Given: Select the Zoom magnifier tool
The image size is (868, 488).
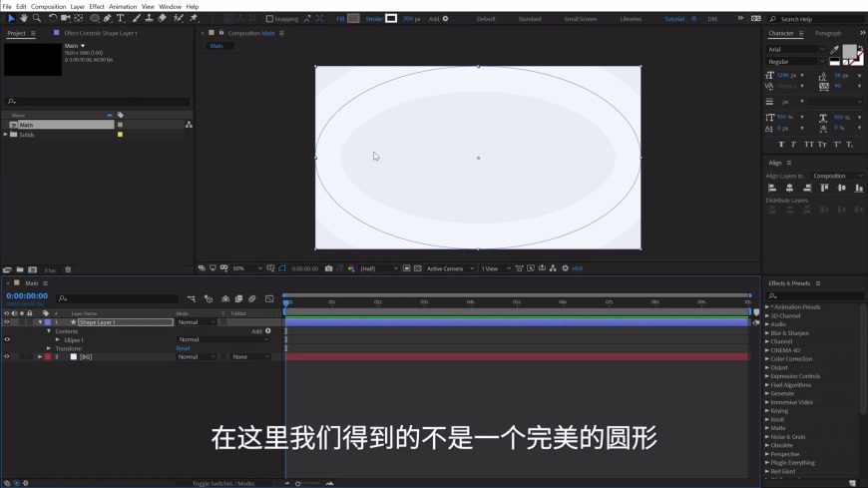Looking at the screenshot, I should tap(37, 18).
